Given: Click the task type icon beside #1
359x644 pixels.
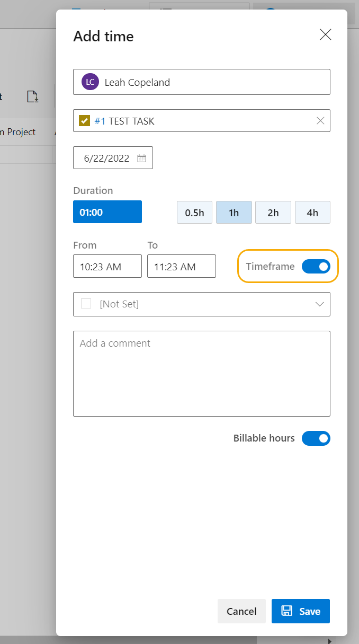Looking at the screenshot, I should click(x=84, y=121).
